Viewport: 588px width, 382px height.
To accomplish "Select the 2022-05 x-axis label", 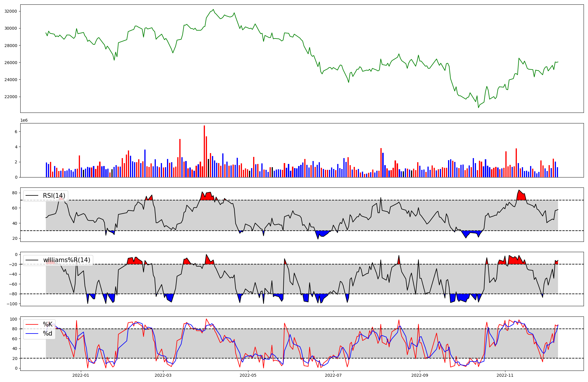I will [x=248, y=375].
